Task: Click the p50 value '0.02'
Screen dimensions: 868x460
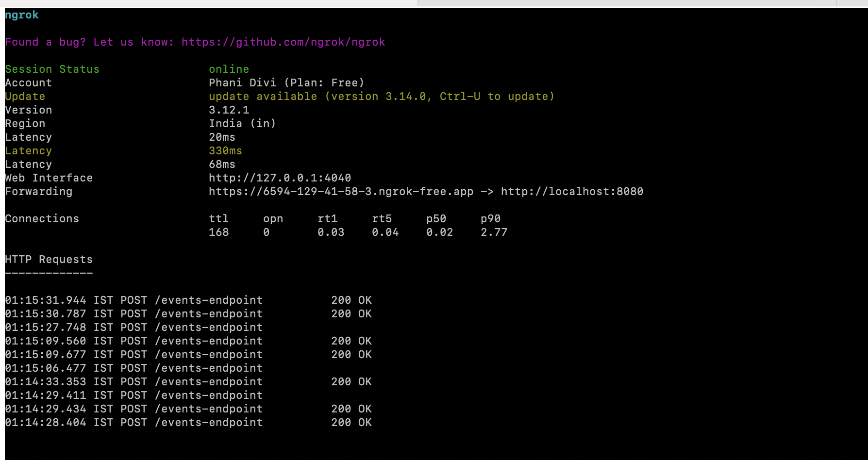Action: coord(439,232)
